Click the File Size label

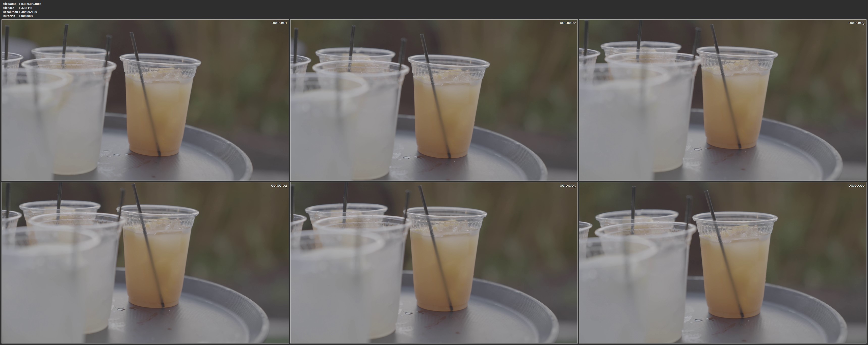[8, 8]
